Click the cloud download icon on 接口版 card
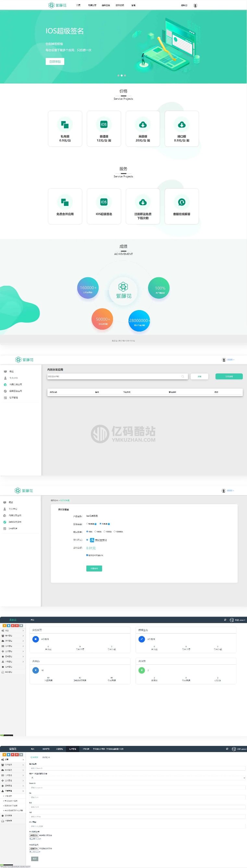This screenshot has width=247, height=868. [182, 125]
